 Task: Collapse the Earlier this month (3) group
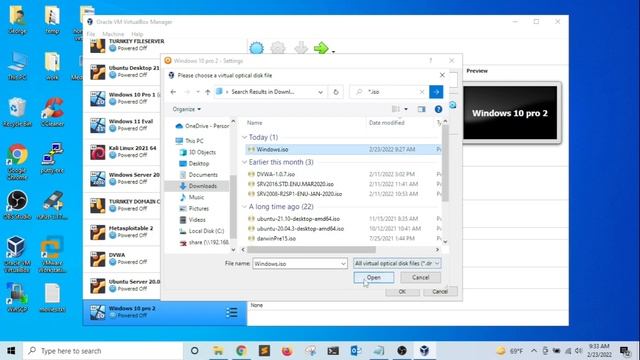click(244, 162)
